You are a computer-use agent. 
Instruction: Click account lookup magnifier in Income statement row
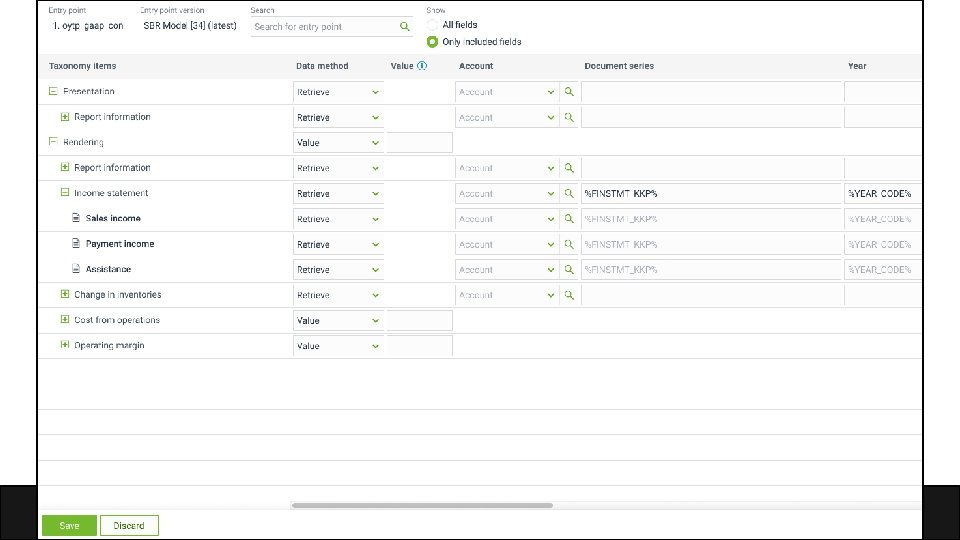pos(568,194)
